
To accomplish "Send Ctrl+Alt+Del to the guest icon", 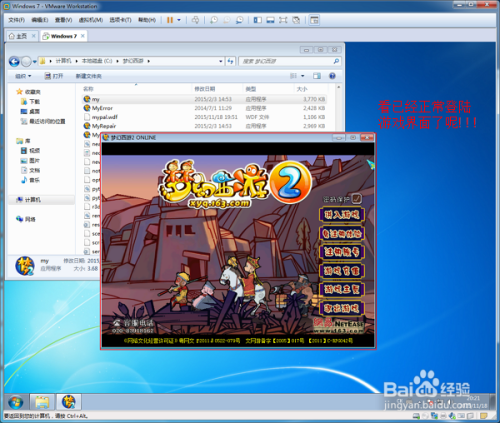I will (x=195, y=20).
